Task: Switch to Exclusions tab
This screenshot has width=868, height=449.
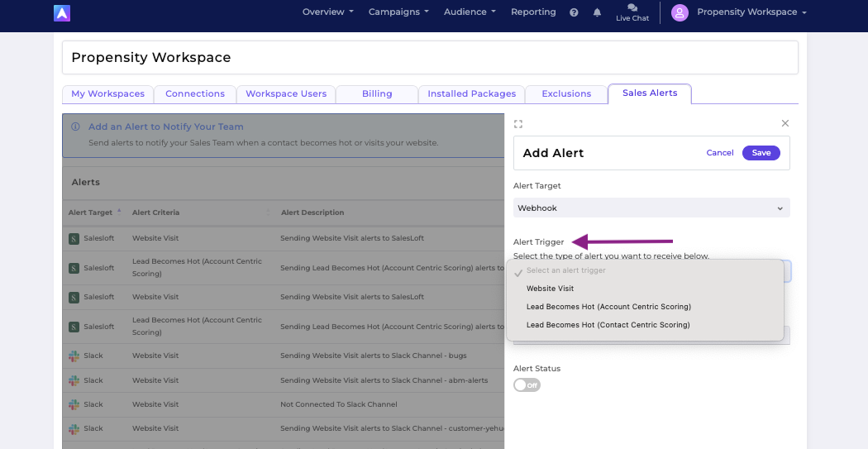Action: pos(566,94)
